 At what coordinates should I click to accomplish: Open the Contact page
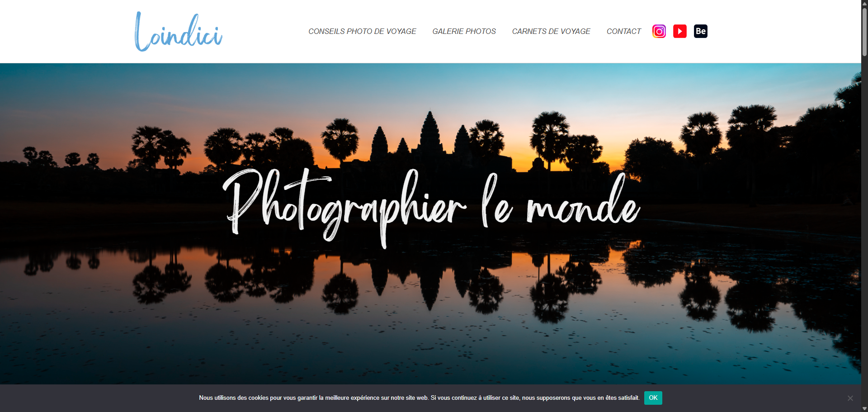click(623, 31)
